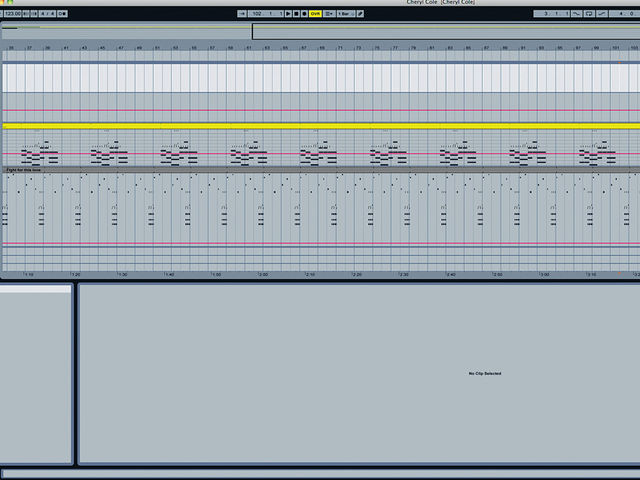Select the 'Fight for this love' clip header
This screenshot has height=480, width=640.
321,169
